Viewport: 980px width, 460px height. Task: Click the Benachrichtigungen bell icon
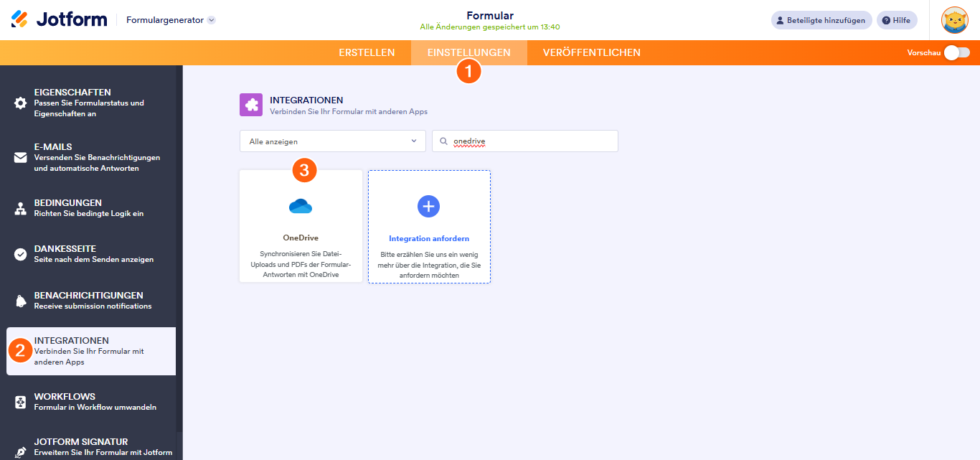21,300
